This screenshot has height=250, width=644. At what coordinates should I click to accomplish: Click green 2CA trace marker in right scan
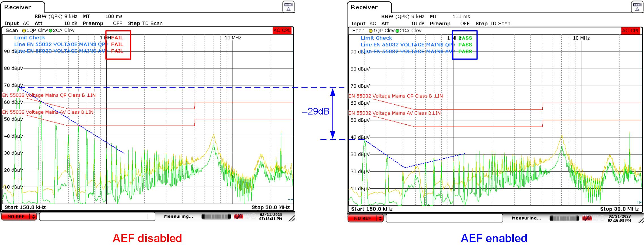[x=397, y=31]
